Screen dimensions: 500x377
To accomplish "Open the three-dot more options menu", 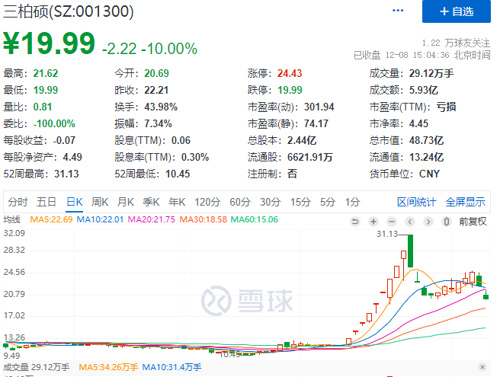I will coord(398,11).
